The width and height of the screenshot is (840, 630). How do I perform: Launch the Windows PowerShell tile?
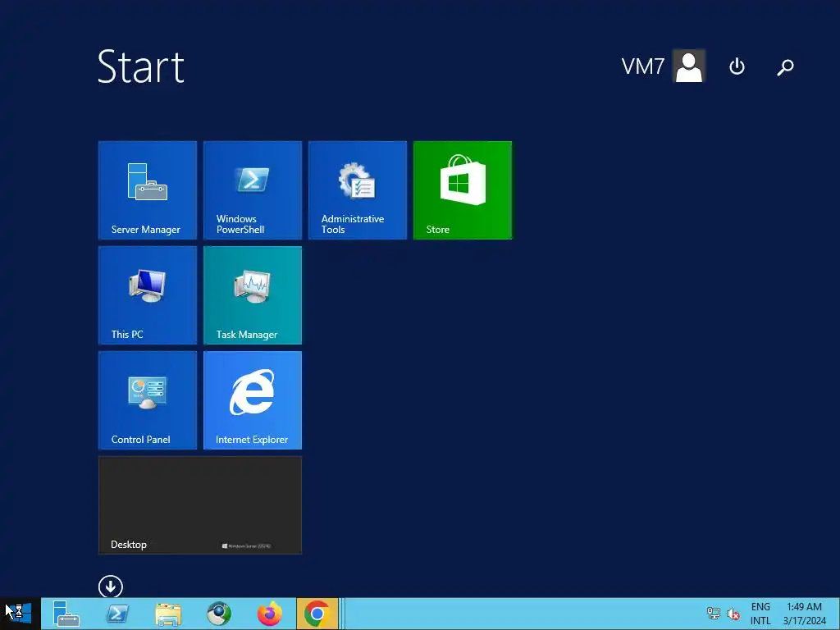tap(253, 190)
